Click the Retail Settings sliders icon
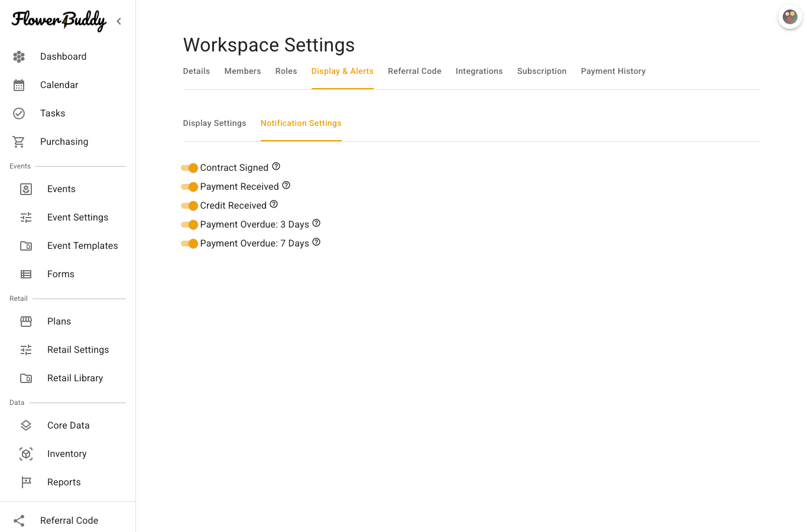The height and width of the screenshot is (532, 807). pos(26,350)
